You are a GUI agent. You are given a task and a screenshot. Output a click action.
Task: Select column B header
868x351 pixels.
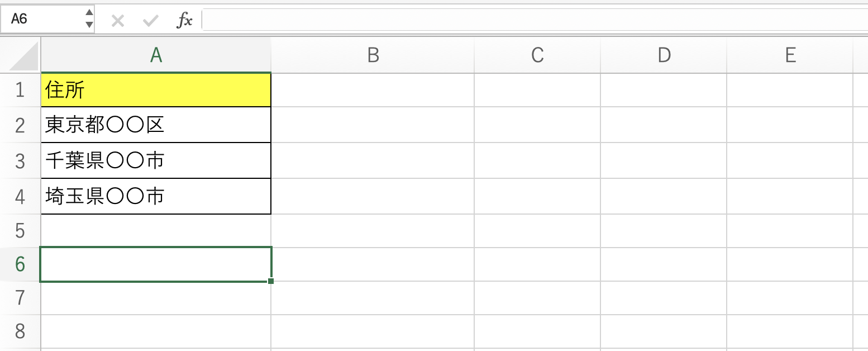pyautogui.click(x=373, y=55)
